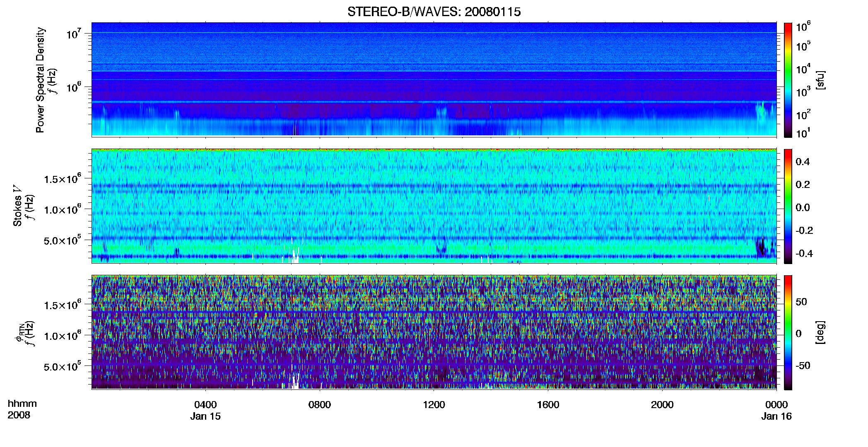Click the 10^6 frequency tick in top panel
Screen dimensions: 868x447
pos(73,87)
